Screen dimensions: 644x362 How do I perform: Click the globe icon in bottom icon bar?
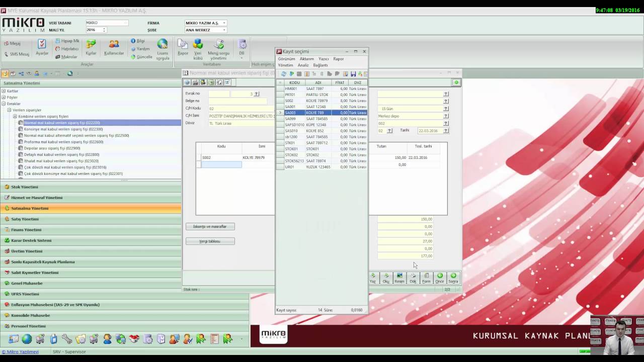tap(27, 339)
